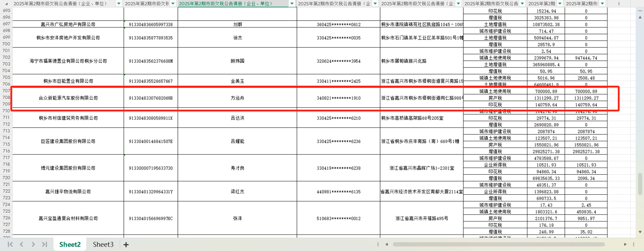Select cell 海宁市福莱德置业有限公司桐乡分公司
Screen dimensions: 644x251
pos(68,61)
